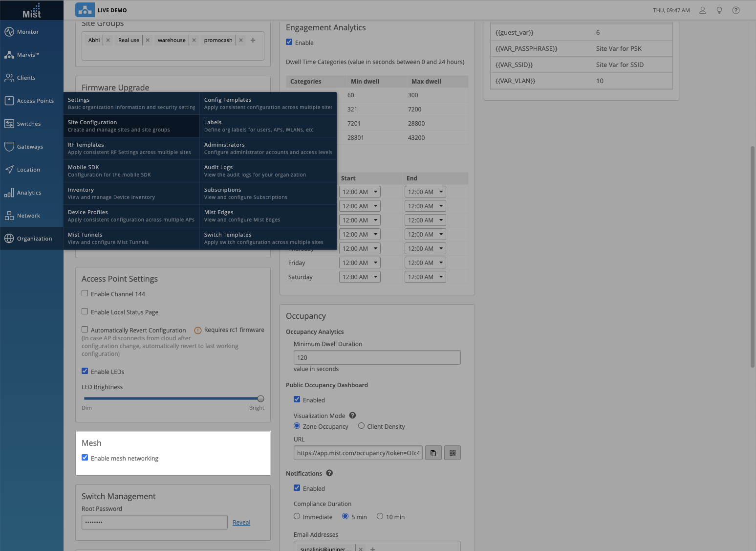Select Zone Occupancy visualization mode
The height and width of the screenshot is (551, 756).
click(x=297, y=426)
